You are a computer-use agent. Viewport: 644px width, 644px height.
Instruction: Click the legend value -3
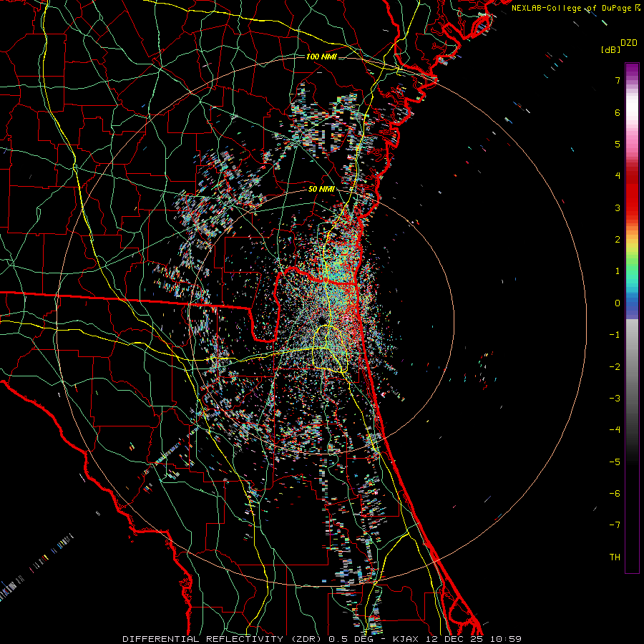tap(615, 399)
